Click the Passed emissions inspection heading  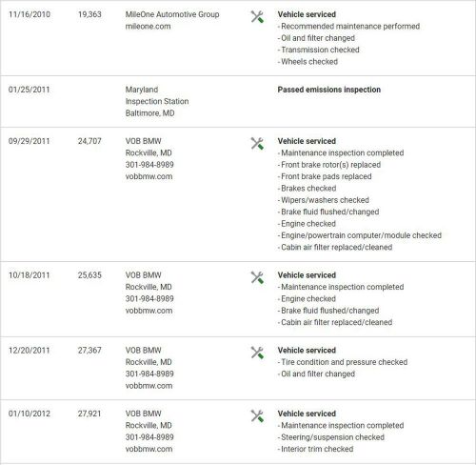(x=329, y=90)
